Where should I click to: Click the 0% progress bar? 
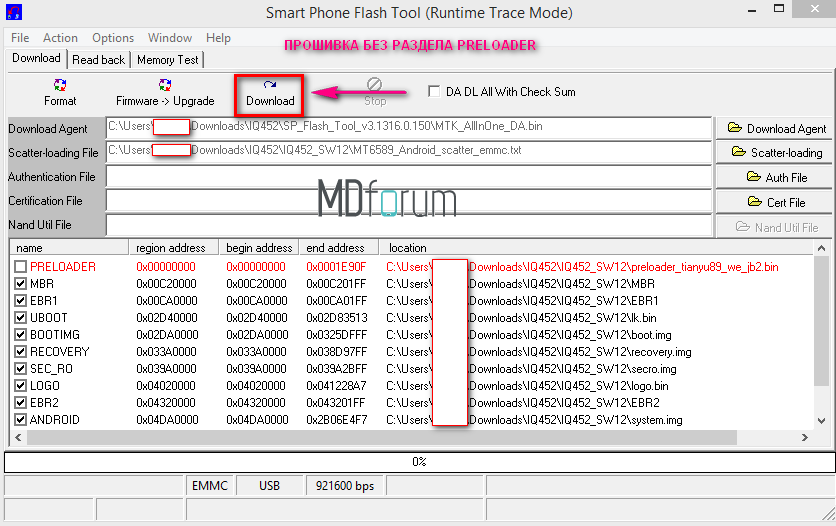tap(419, 462)
